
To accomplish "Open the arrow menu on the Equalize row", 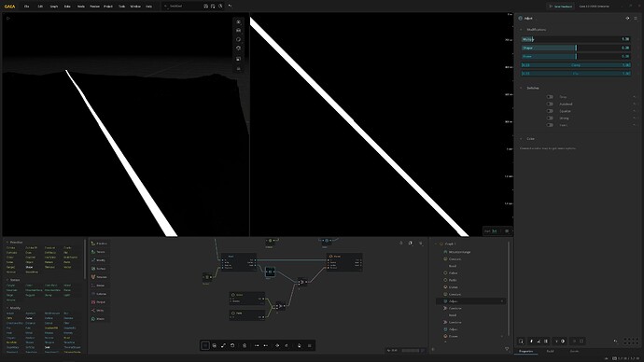I will click(635, 111).
